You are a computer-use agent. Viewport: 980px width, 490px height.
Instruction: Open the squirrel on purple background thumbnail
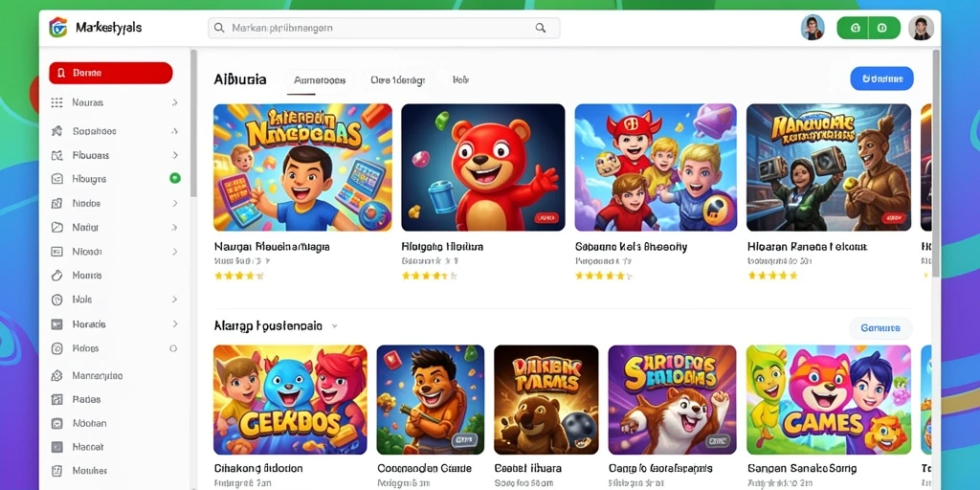pyautogui.click(x=673, y=400)
